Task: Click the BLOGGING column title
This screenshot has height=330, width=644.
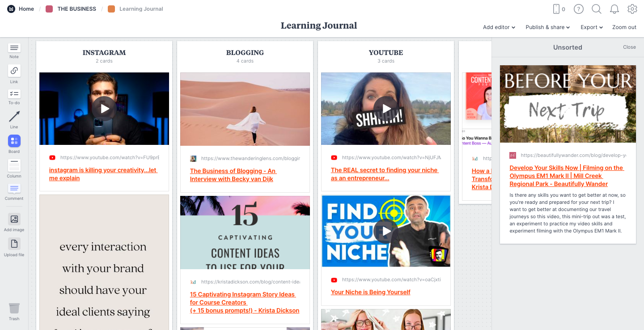Action: [x=245, y=52]
